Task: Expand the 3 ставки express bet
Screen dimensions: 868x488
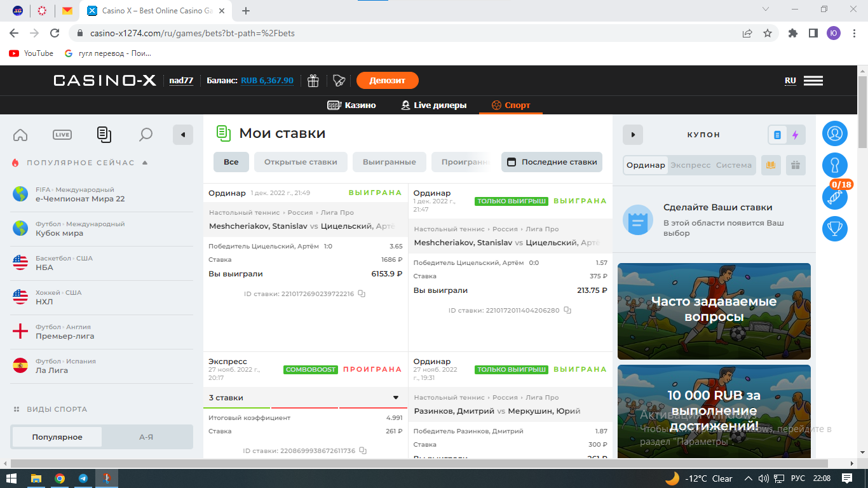Action: point(395,398)
